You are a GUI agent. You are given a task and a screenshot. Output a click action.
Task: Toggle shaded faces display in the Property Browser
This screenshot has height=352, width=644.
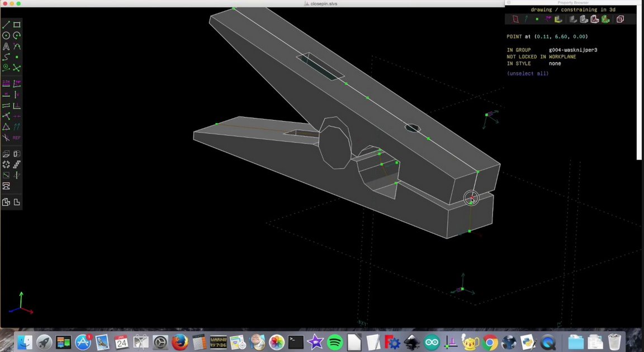[558, 19]
